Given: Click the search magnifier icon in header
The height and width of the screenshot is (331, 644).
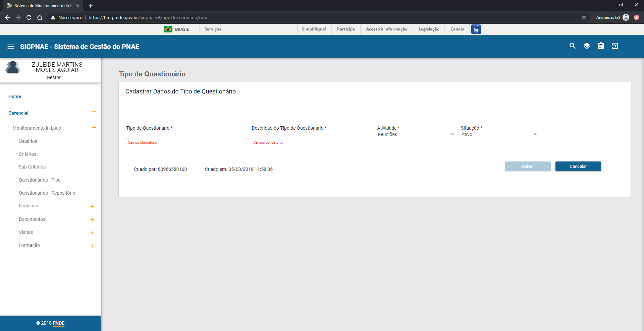Looking at the screenshot, I should (x=573, y=46).
